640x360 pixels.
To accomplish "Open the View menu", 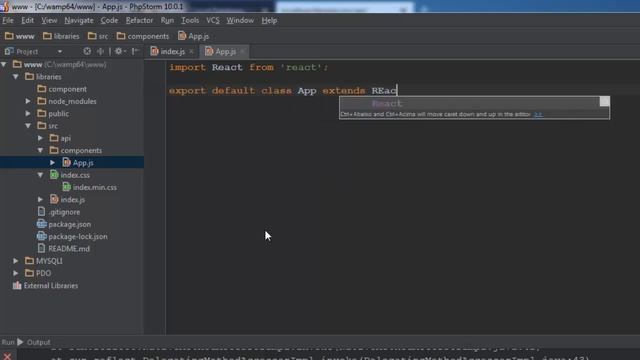I will 49,20.
